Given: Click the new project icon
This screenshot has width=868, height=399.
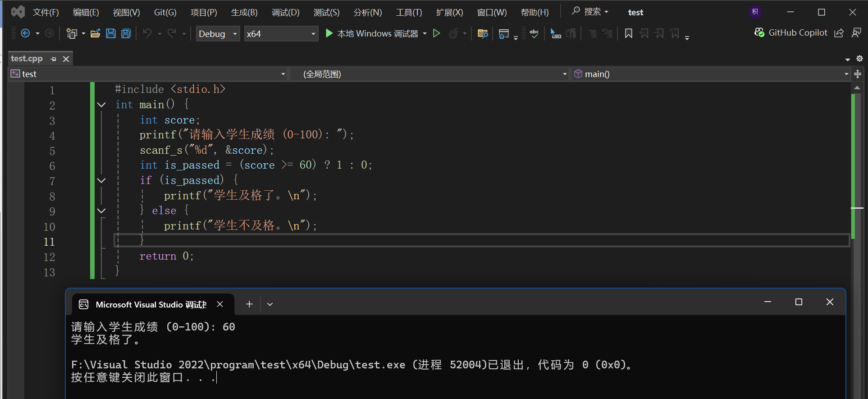Looking at the screenshot, I should coord(72,33).
